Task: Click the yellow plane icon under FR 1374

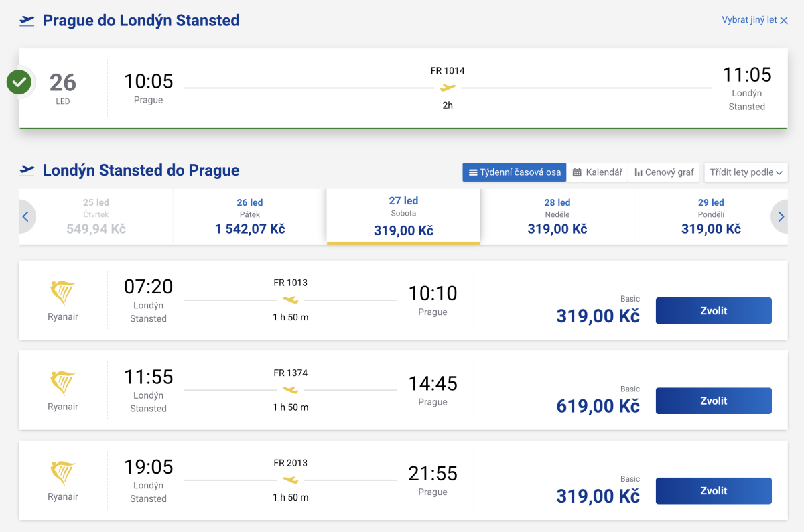Action: 290,390
